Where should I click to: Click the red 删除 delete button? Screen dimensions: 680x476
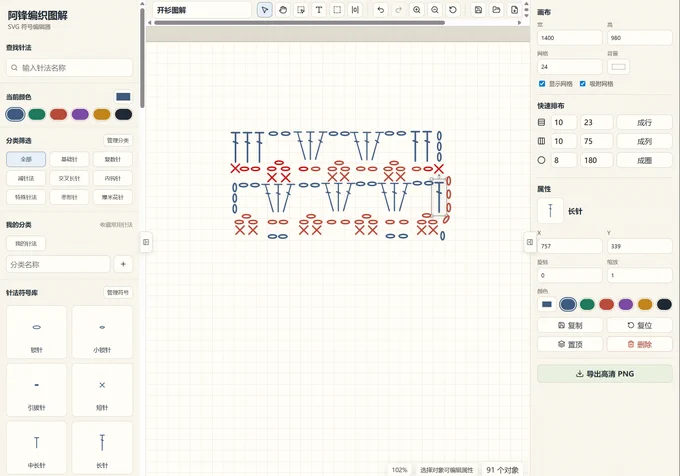click(640, 344)
